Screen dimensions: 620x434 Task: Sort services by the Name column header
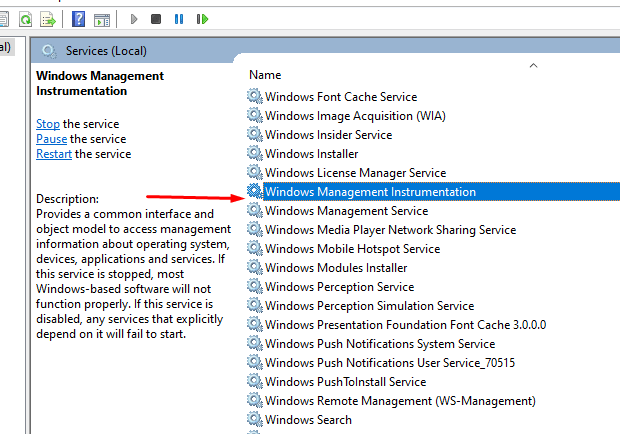pos(265,75)
